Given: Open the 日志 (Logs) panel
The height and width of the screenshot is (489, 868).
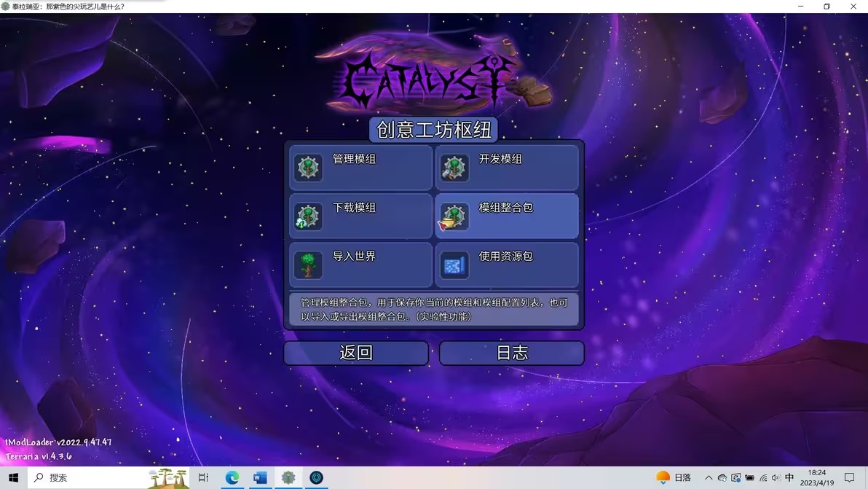Looking at the screenshot, I should [x=511, y=353].
